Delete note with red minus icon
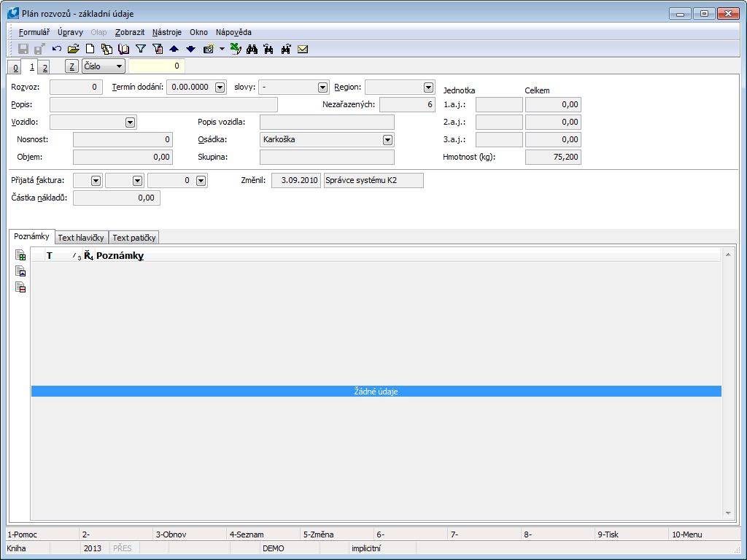Image resolution: width=747 pixels, height=560 pixels. point(21,287)
